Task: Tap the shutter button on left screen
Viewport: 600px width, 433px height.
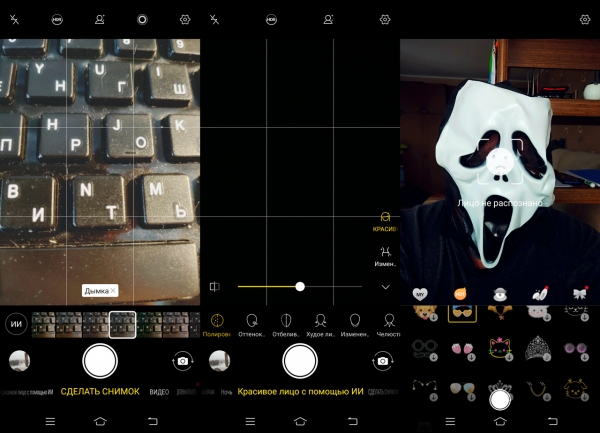Action: coord(100,361)
